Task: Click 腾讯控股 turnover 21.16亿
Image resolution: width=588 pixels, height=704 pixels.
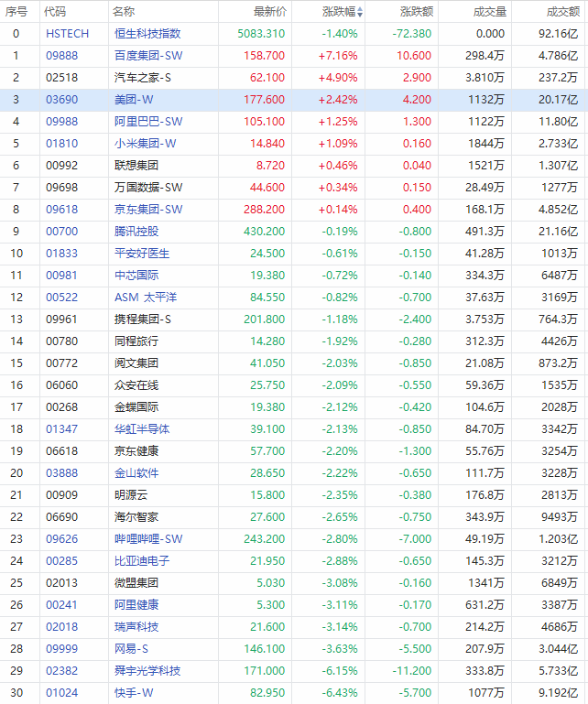Action: coord(559,232)
